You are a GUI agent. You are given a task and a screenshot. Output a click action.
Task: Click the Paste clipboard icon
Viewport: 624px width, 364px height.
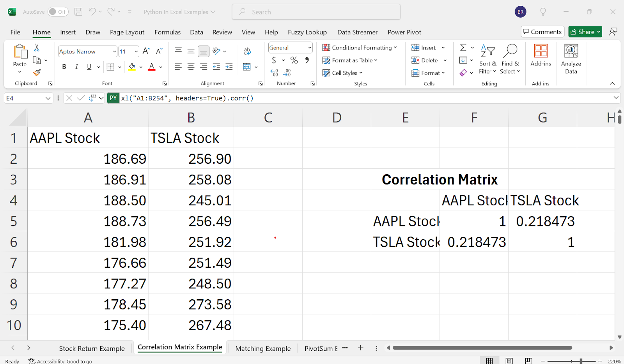(20, 51)
